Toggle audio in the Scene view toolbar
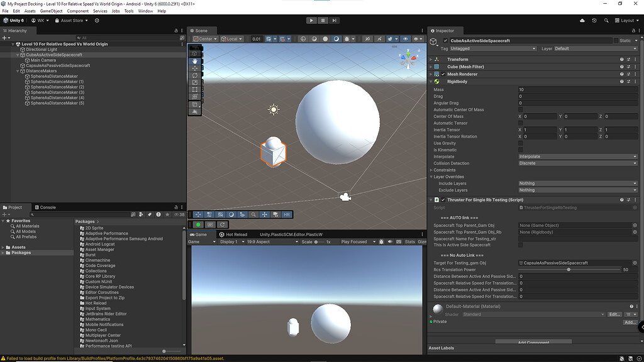Viewport: 644px width, 362px height. (367, 38)
